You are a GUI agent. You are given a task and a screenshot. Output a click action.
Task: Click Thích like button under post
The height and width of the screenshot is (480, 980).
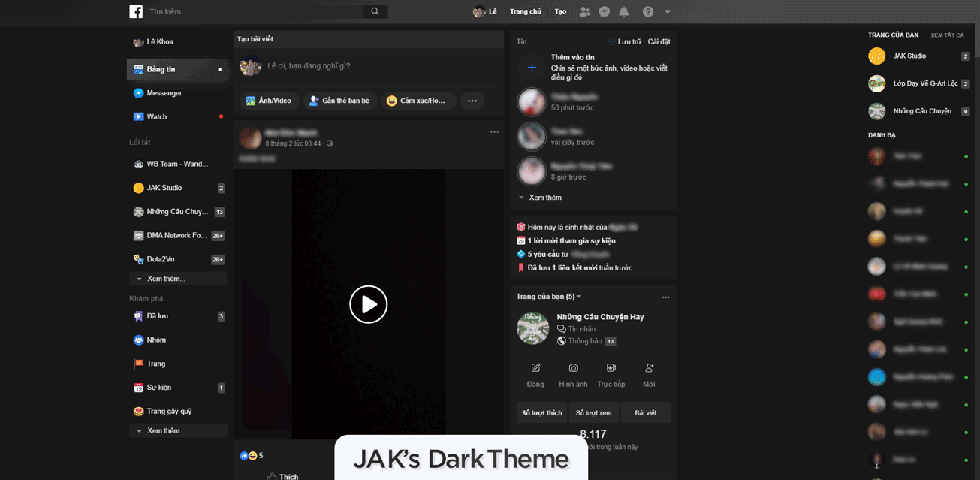pyautogui.click(x=282, y=476)
